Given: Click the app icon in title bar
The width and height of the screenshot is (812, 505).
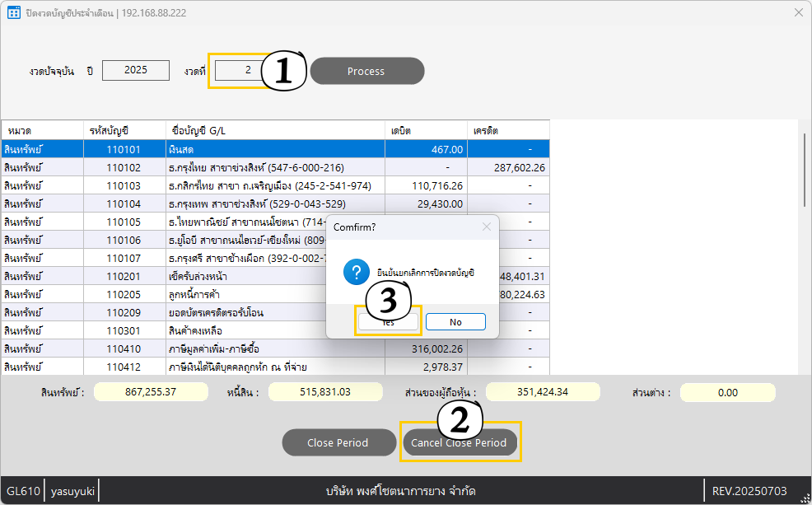Looking at the screenshot, I should click(x=14, y=12).
